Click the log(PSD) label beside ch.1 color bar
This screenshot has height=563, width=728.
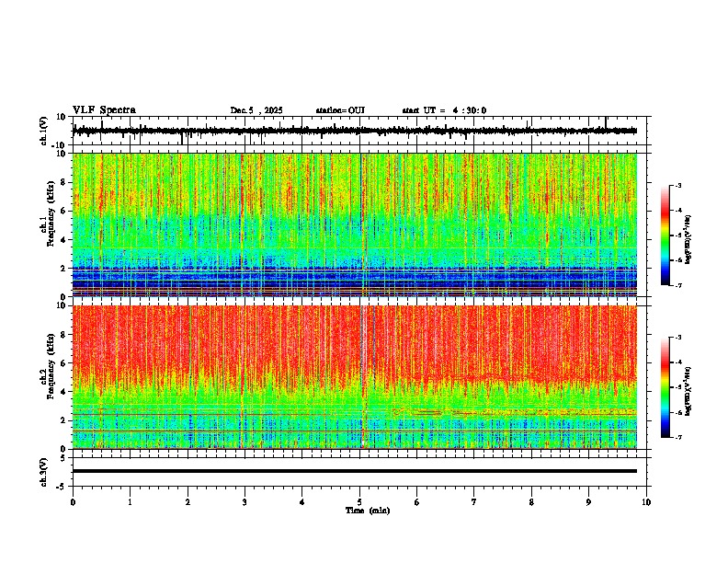click(688, 239)
